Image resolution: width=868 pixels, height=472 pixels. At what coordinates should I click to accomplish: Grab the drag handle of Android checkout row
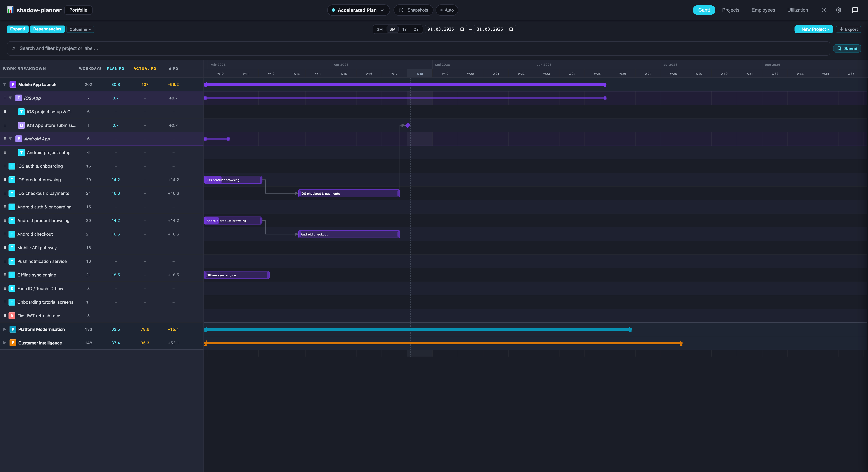[x=5, y=234]
